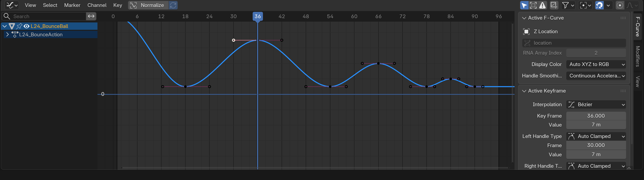Open the View menu
Image resolution: width=644 pixels, height=180 pixels.
coord(31,5)
